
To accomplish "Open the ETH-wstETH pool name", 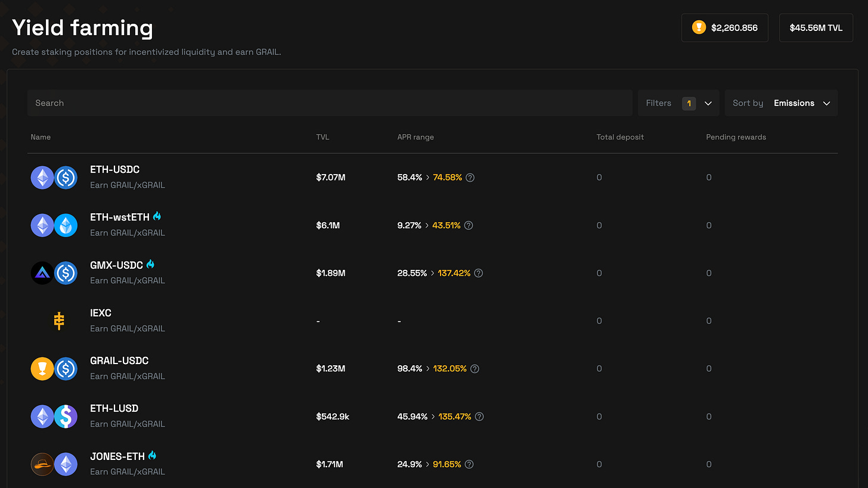I will 120,217.
